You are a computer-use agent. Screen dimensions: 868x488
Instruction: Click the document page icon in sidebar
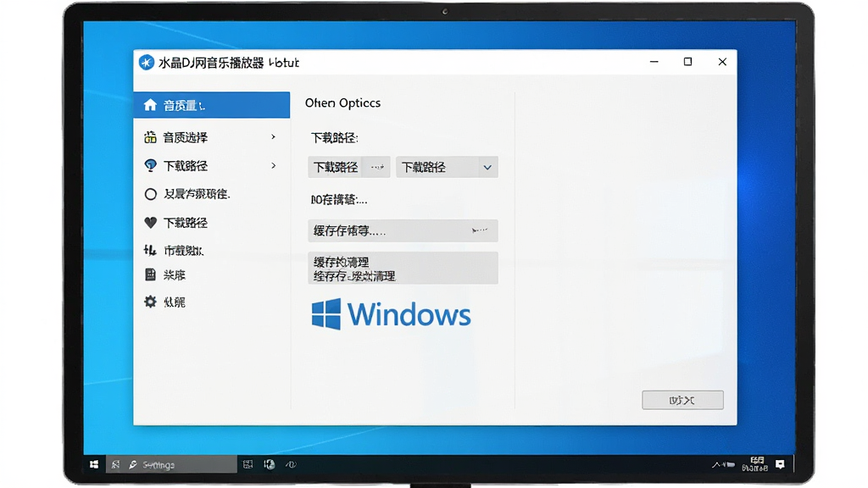tap(150, 274)
